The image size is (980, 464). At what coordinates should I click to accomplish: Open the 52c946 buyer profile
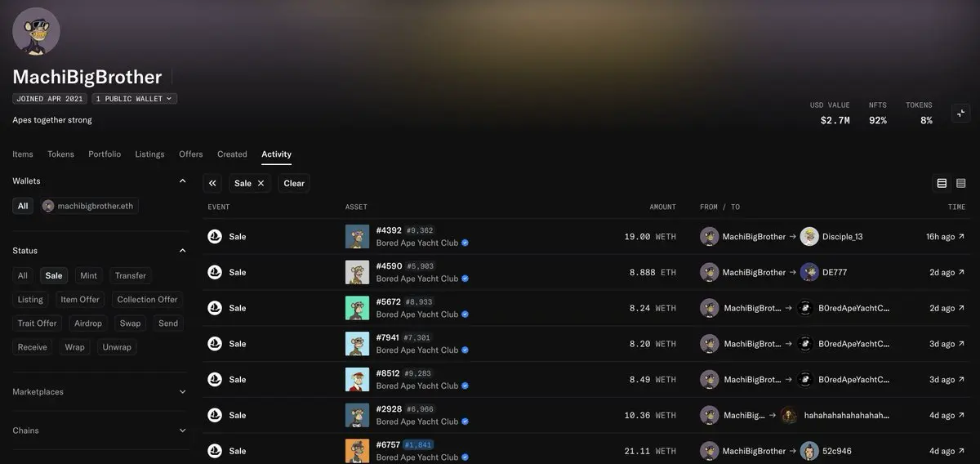coord(826,451)
